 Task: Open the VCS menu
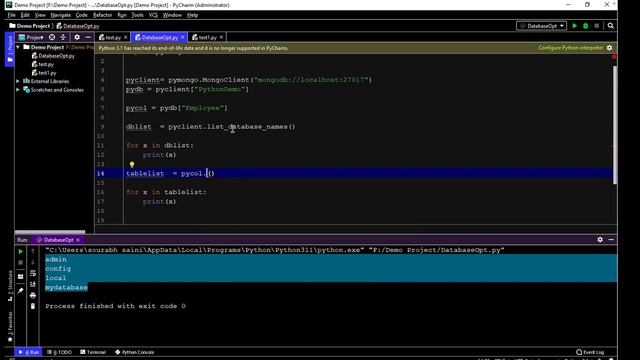[153, 15]
